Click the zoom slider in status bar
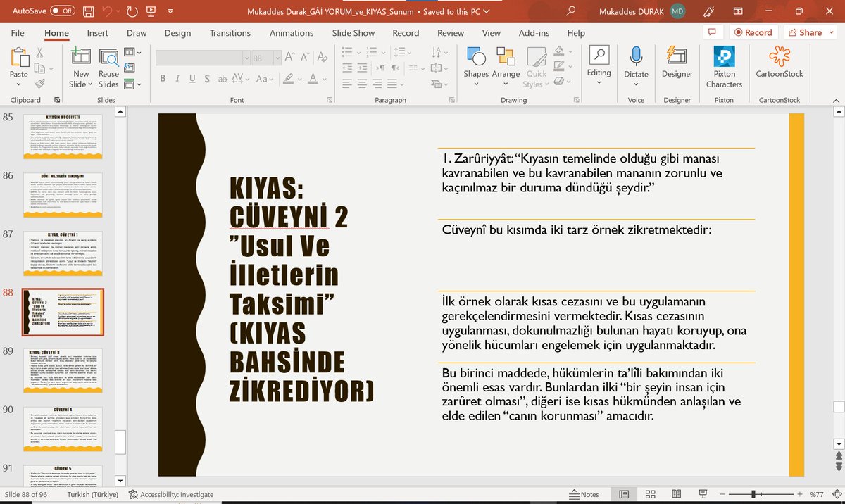Image resolution: width=845 pixels, height=504 pixels. pyautogui.click(x=753, y=494)
